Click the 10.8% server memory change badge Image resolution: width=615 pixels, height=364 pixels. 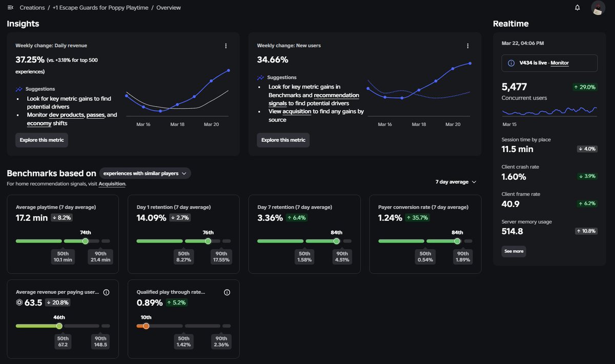click(587, 231)
